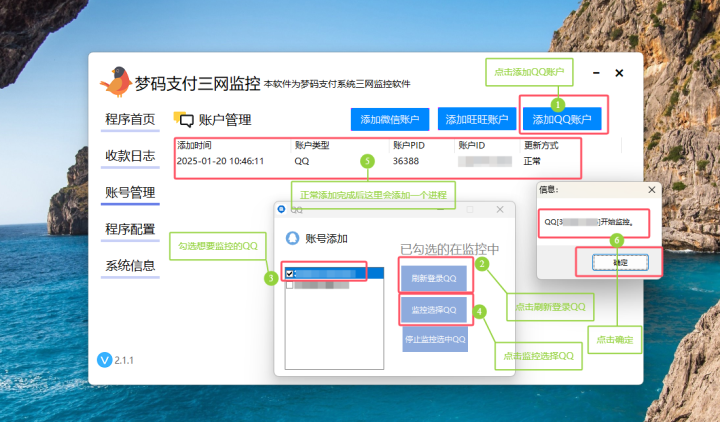
Task: Click the 正常 status cell
Action: [532, 161]
